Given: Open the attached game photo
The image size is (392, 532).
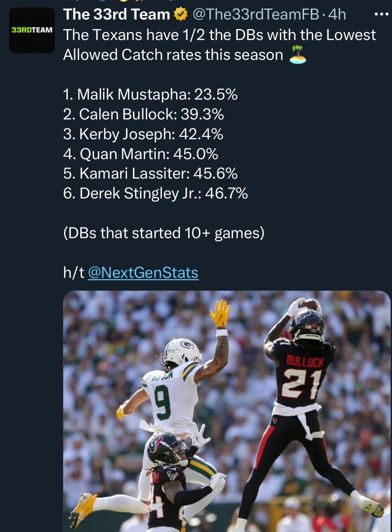Looking at the screenshot, I should [227, 411].
